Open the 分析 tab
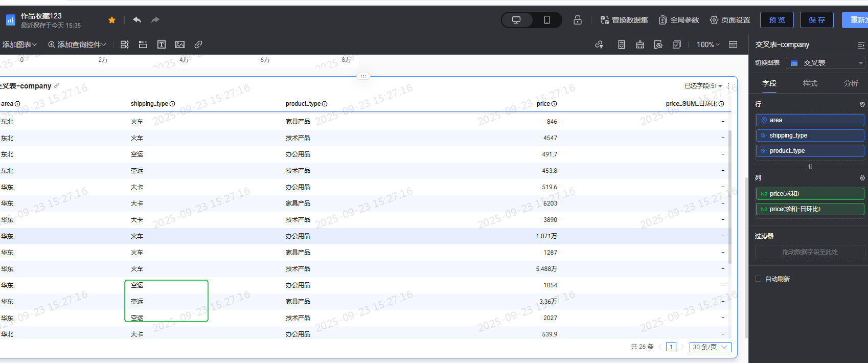 tap(851, 83)
